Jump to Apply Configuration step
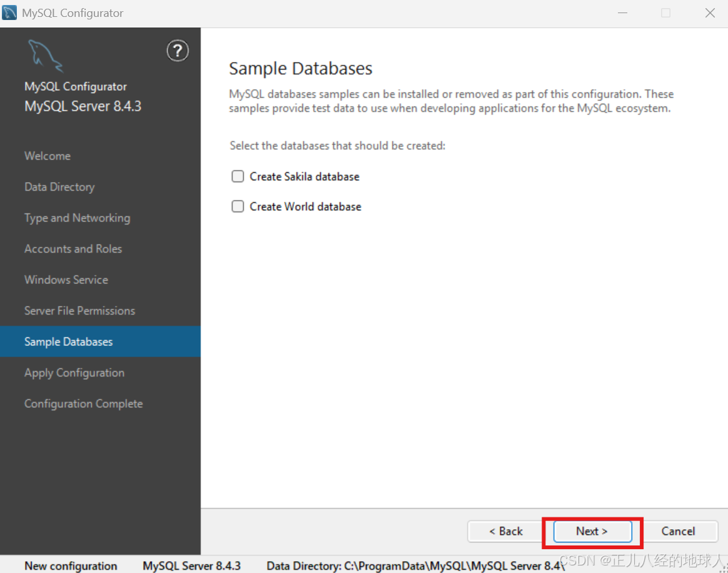 point(74,373)
